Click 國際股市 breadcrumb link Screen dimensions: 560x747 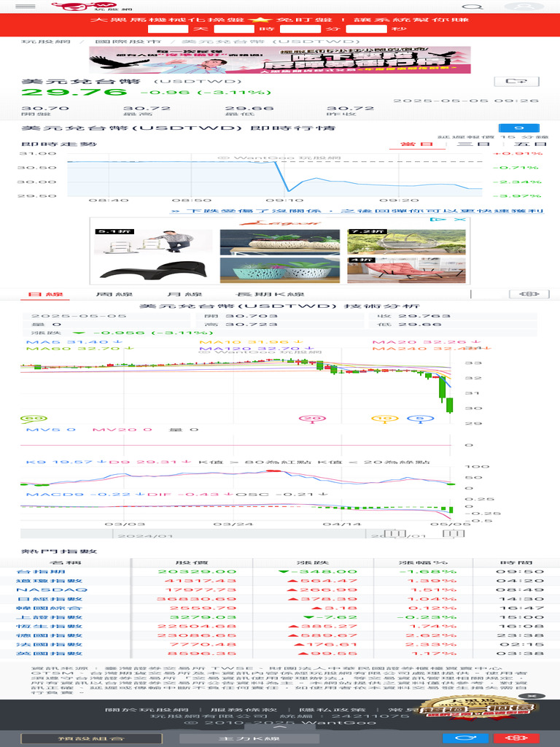[128, 42]
